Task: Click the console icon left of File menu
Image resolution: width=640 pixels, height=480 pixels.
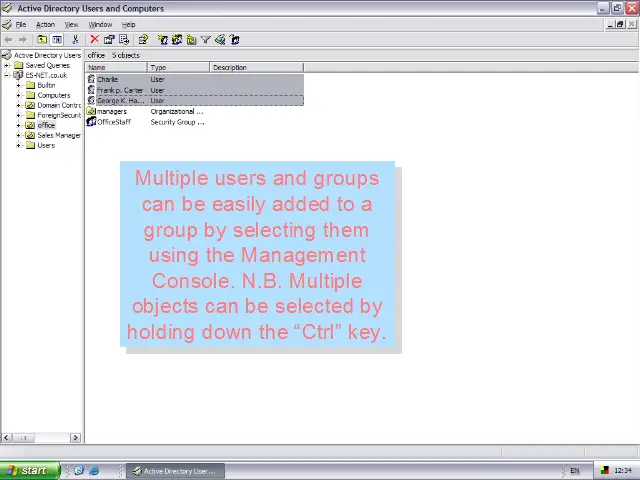Action: pos(7,24)
